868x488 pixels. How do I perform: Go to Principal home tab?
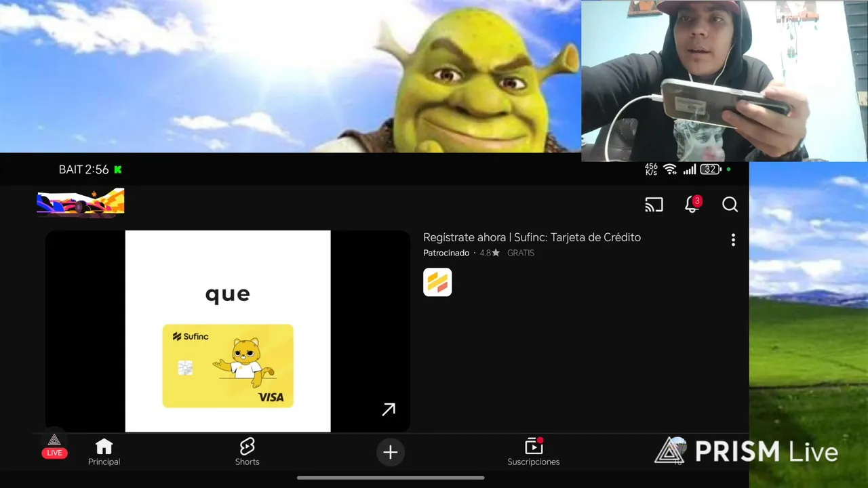pos(104,452)
